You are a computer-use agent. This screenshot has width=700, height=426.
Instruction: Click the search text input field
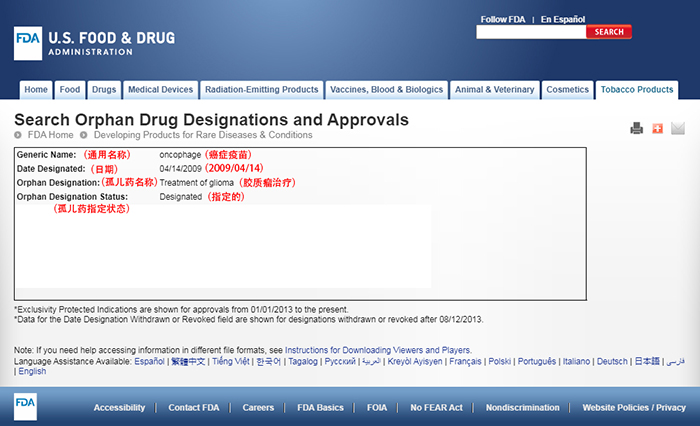click(x=530, y=32)
